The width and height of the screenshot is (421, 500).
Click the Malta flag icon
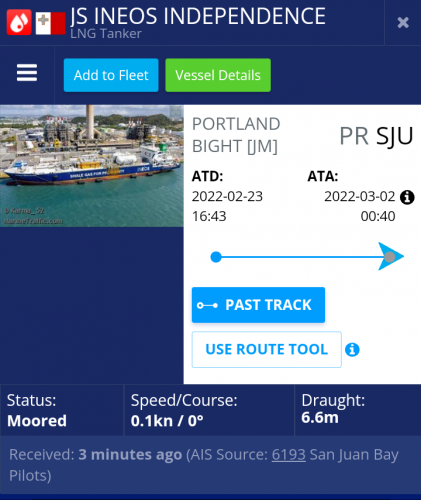(x=51, y=23)
